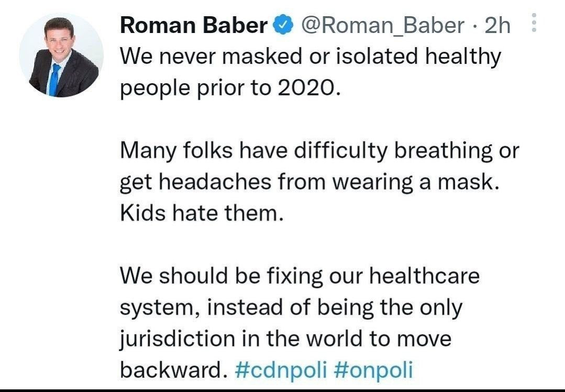Image resolution: width=565 pixels, height=392 pixels.
Task: Click the line "We should be fixing our healthcare"
Action: coord(300,276)
